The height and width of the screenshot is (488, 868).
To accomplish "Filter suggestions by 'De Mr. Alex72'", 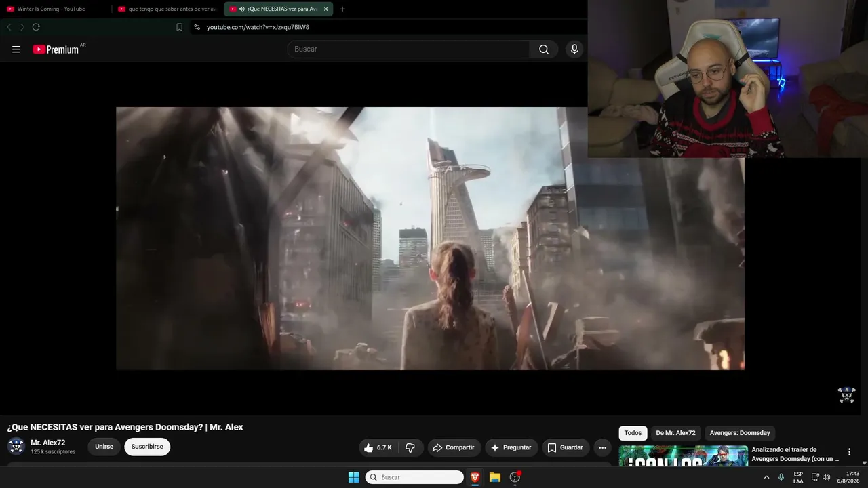I will [675, 433].
